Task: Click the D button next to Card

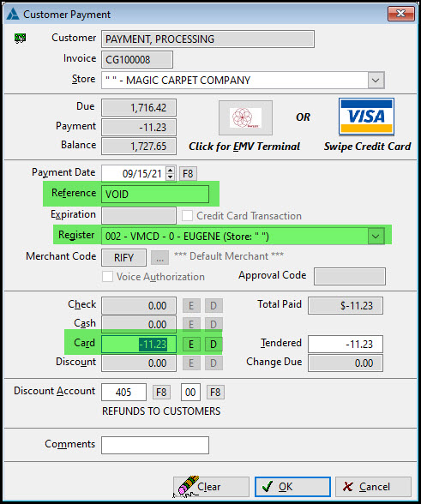Action: tap(214, 345)
